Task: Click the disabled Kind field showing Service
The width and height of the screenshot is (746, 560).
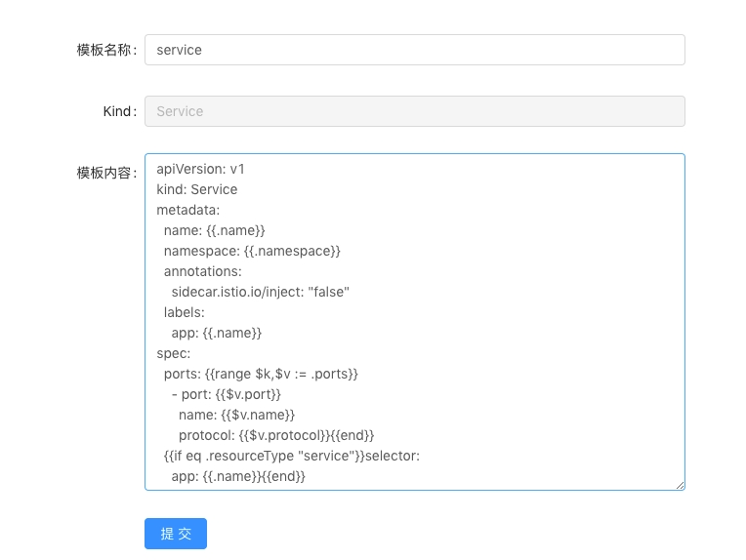Action: pos(414,111)
